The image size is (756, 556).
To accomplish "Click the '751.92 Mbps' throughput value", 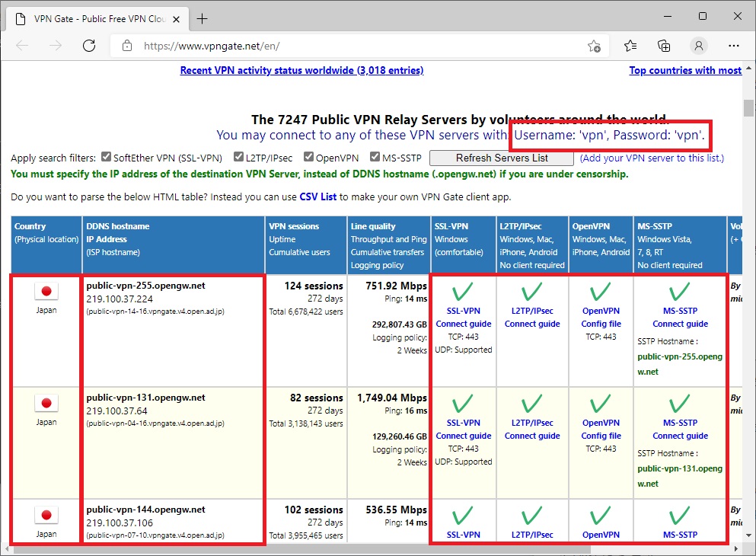I will (x=397, y=286).
